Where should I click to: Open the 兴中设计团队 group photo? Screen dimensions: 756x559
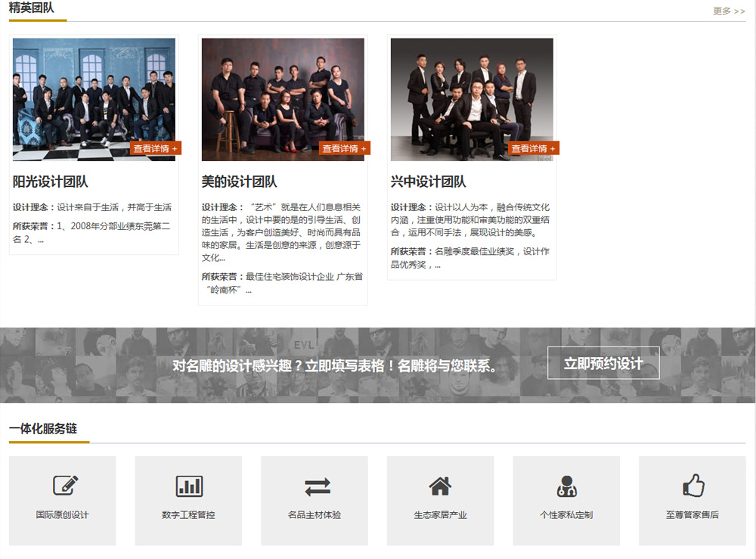click(x=472, y=99)
